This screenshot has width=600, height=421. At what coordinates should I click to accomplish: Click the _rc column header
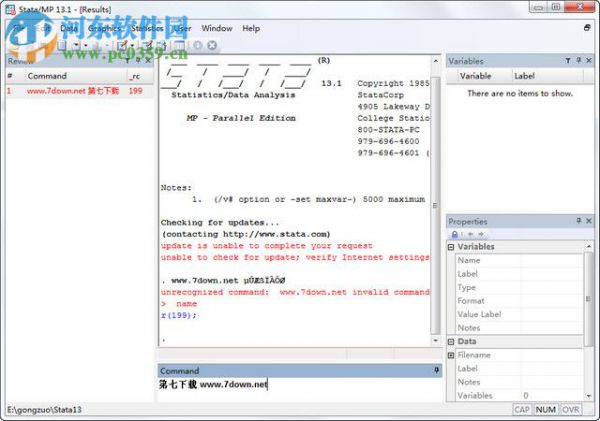point(140,76)
